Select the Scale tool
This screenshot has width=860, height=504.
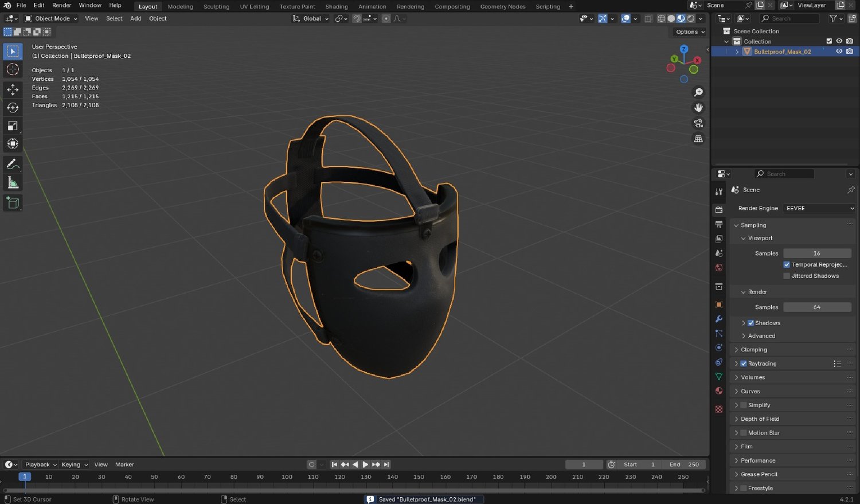13,126
